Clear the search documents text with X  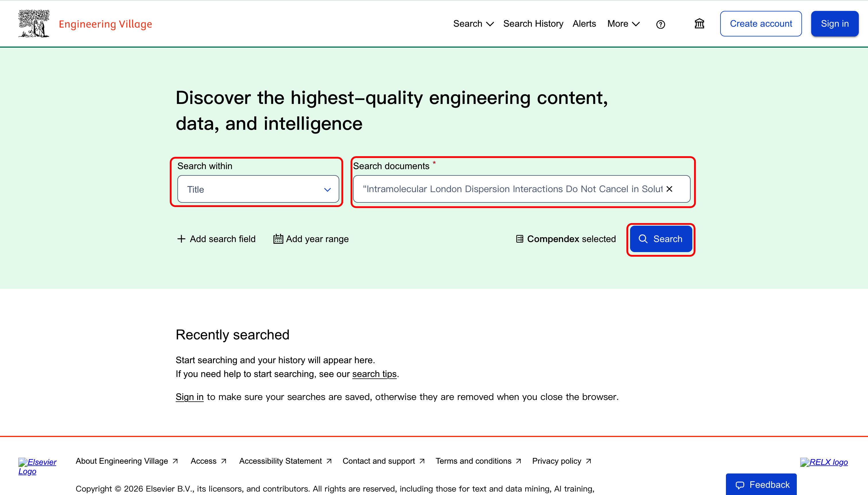click(x=669, y=189)
